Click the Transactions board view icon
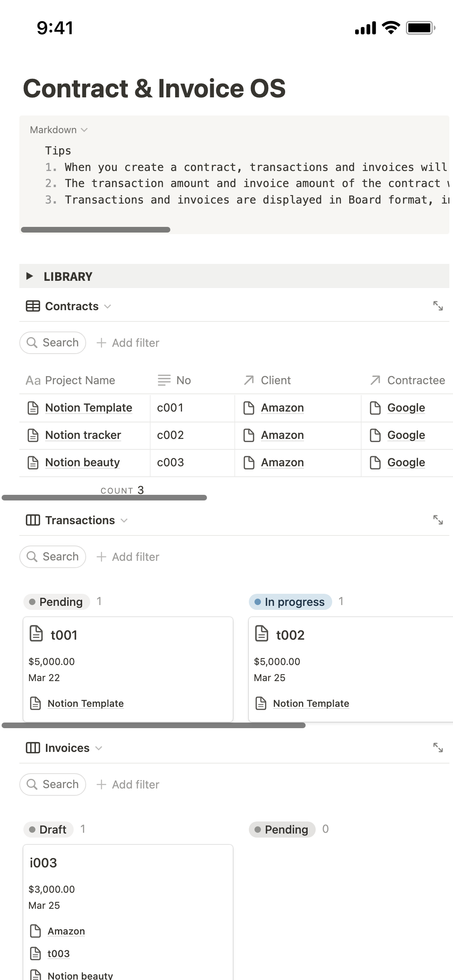This screenshot has height=980, width=453. click(33, 520)
